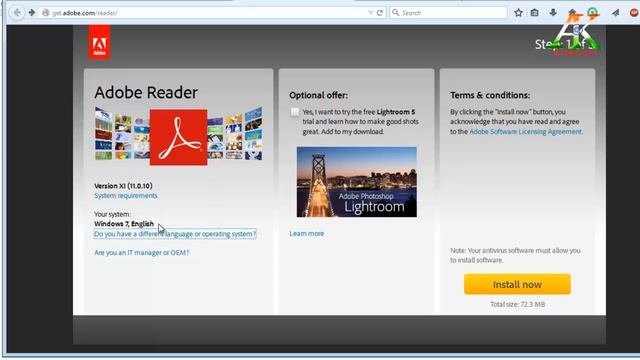
Task: Click the site identity globe icon in address bar
Action: click(x=46, y=13)
